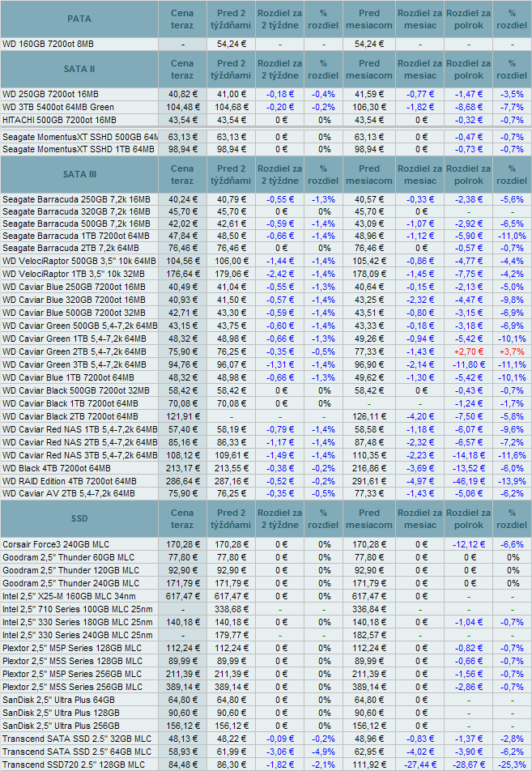Click the red +3,7% difference value

(x=512, y=351)
